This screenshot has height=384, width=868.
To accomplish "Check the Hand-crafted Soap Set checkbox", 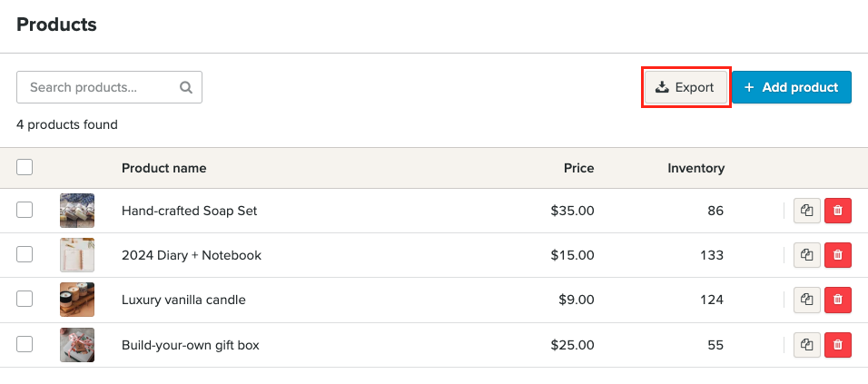I will [x=25, y=210].
